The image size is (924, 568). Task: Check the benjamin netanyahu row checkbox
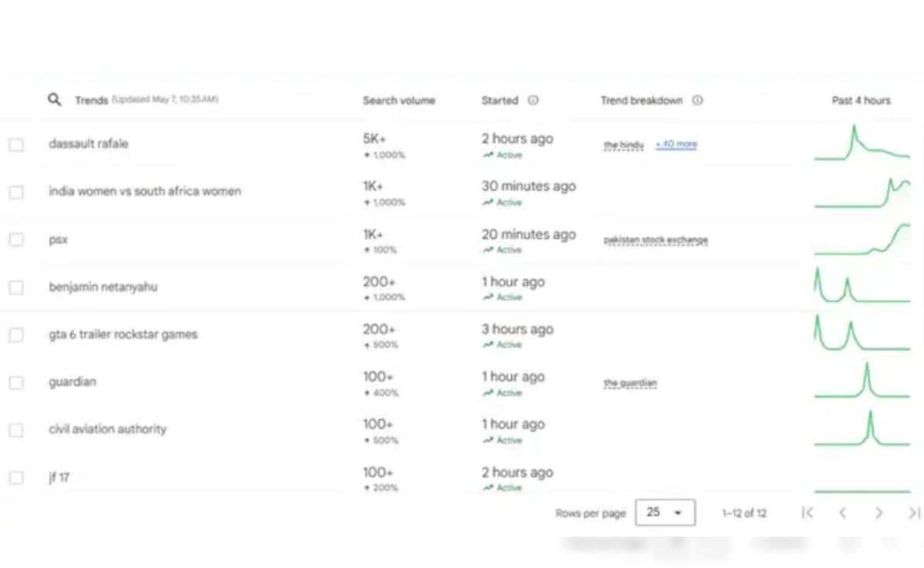point(16,288)
